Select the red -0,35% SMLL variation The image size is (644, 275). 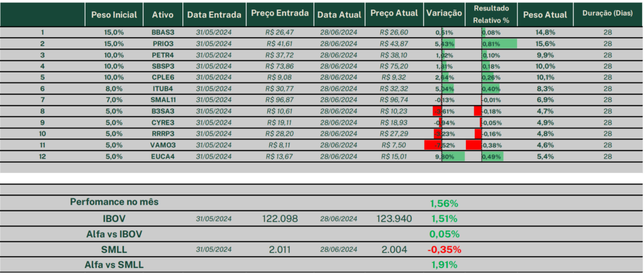click(x=444, y=250)
